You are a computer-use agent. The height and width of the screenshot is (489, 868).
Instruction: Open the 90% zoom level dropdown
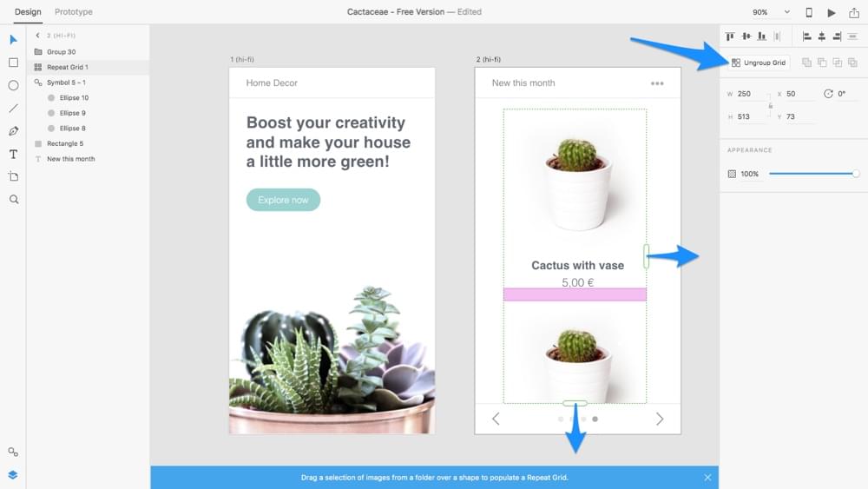772,12
